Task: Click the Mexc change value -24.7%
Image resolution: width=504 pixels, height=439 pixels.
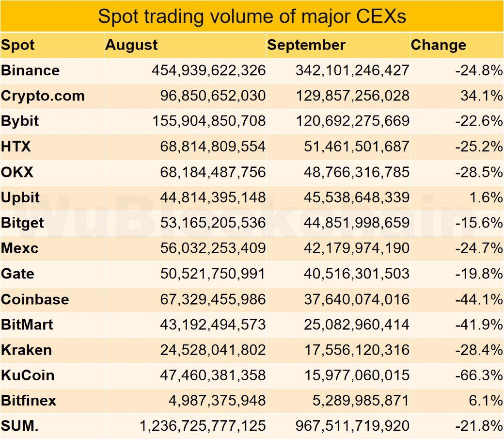Action: coord(479,248)
